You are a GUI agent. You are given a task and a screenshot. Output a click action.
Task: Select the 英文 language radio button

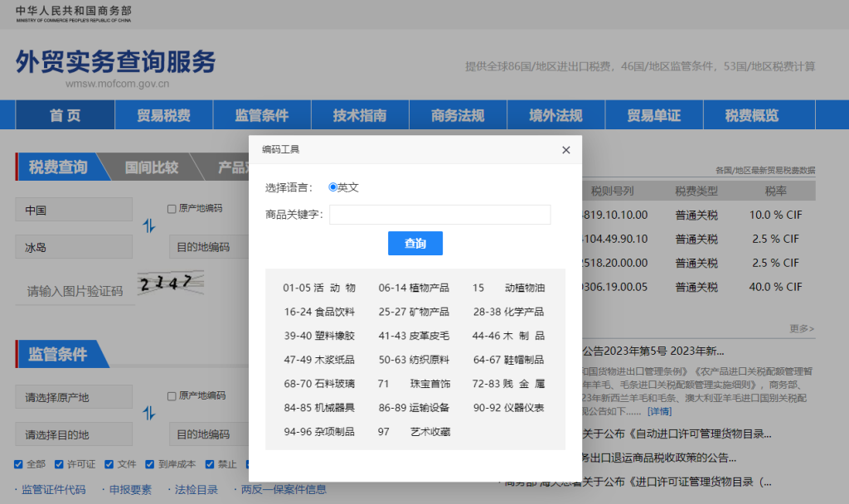pos(332,187)
